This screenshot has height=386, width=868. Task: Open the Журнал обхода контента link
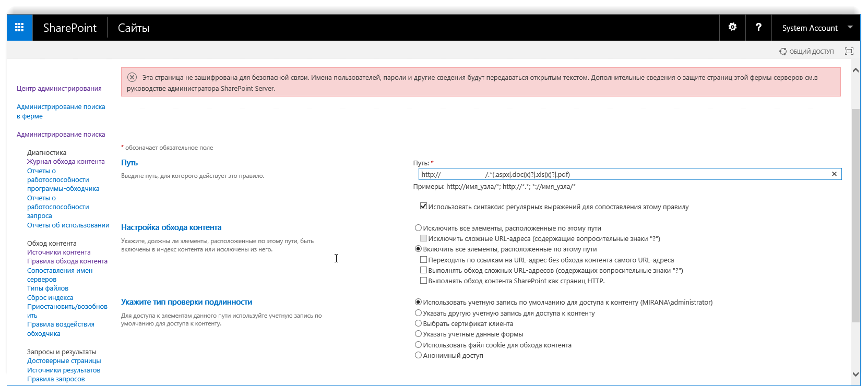point(66,162)
